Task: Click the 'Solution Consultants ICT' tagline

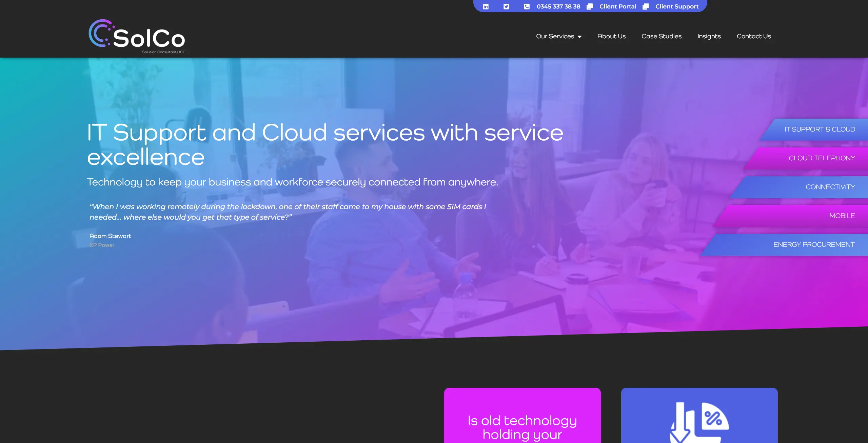Action: coord(163,52)
